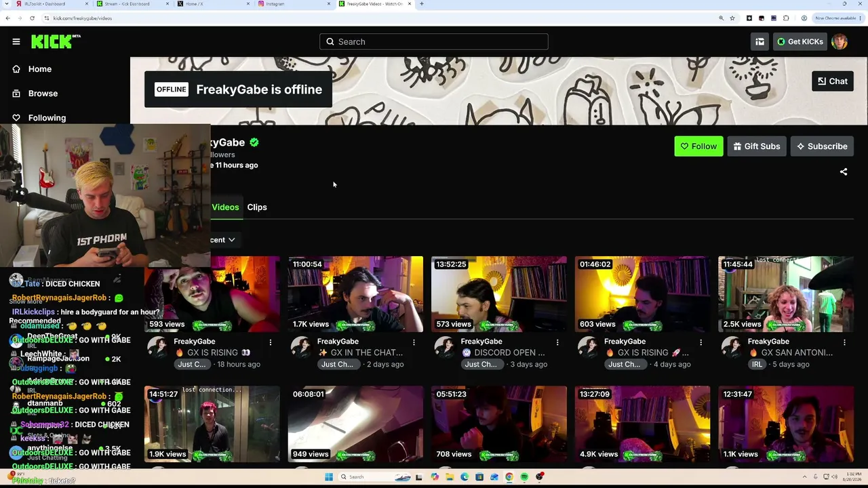This screenshot has width=868, height=488.
Task: Open options for the 5 days ago video
Action: tap(844, 342)
